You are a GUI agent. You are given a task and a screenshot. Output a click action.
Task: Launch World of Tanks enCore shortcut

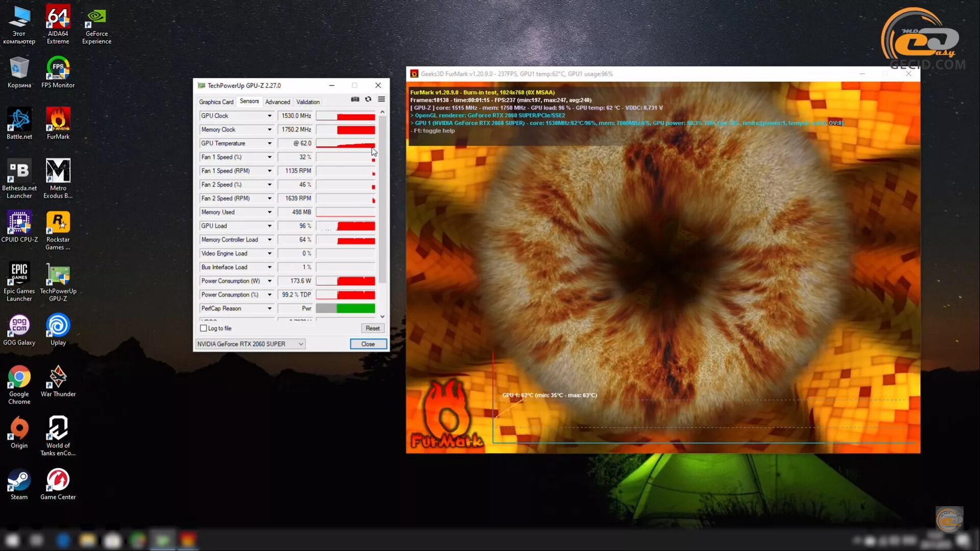58,436
